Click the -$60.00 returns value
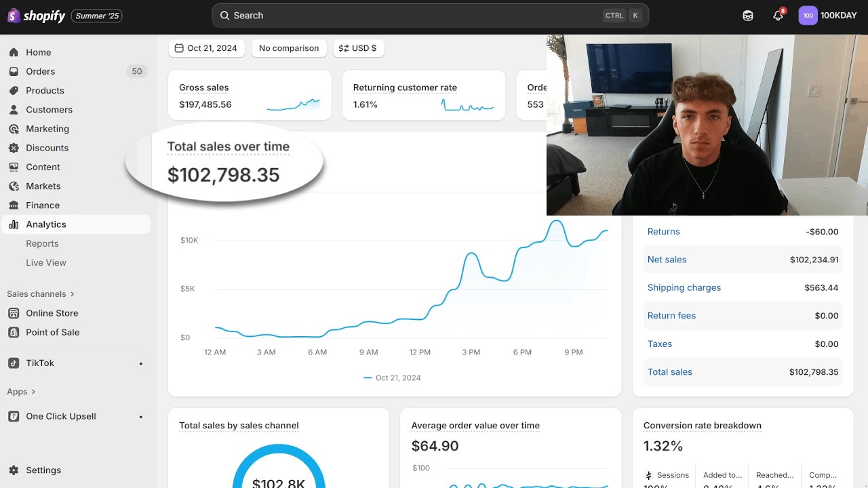 [822, 232]
